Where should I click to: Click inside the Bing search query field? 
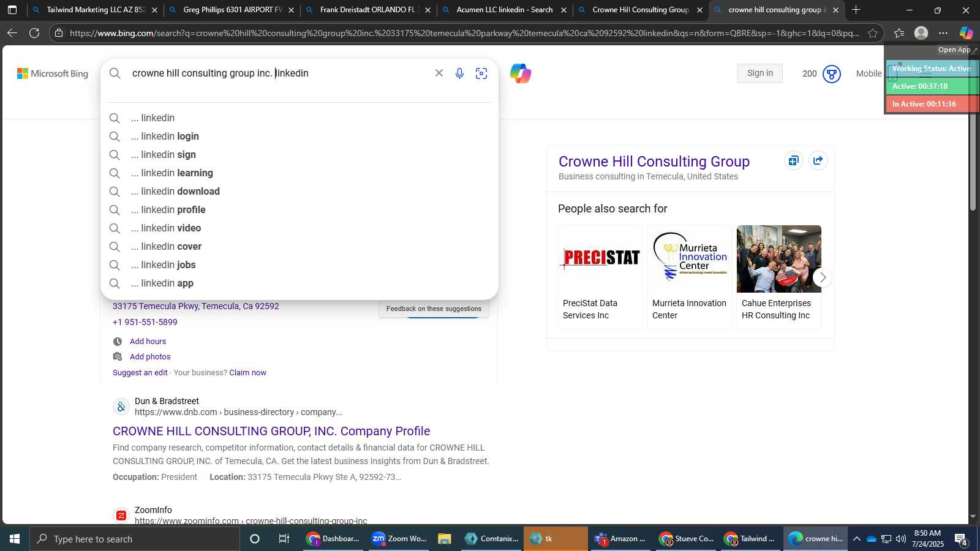(x=279, y=73)
